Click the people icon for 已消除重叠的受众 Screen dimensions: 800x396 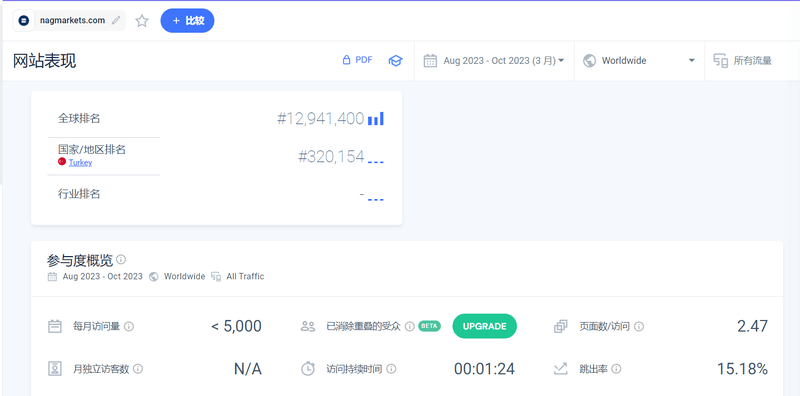[x=308, y=327]
